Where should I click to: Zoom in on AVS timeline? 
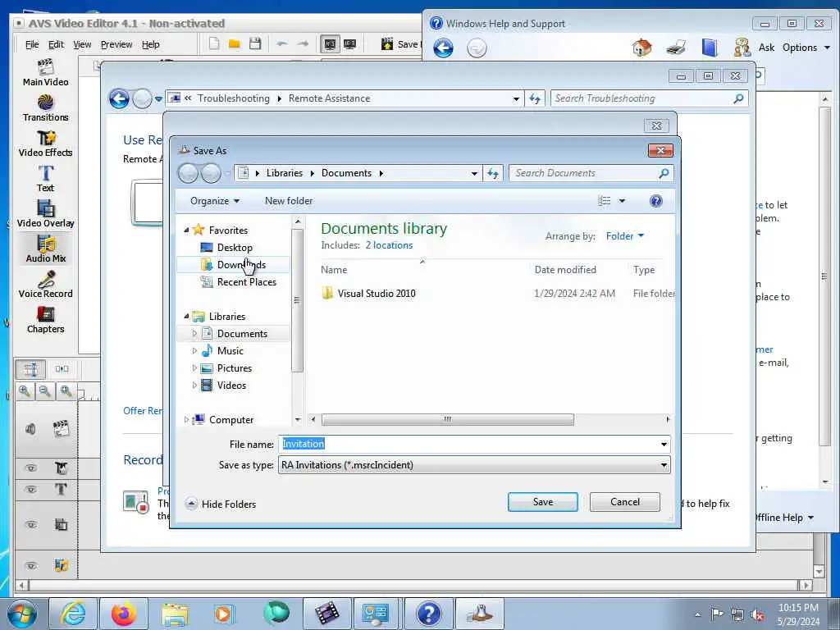[25, 391]
